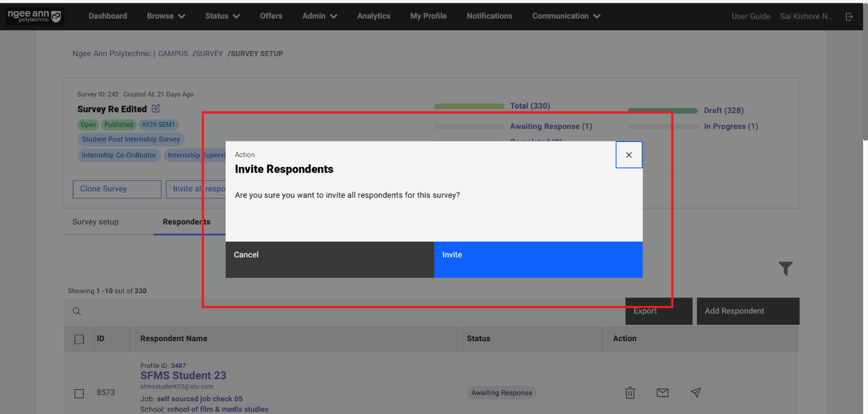Click the filter funnel icon
Viewport: 868px width, 414px height.
(786, 268)
